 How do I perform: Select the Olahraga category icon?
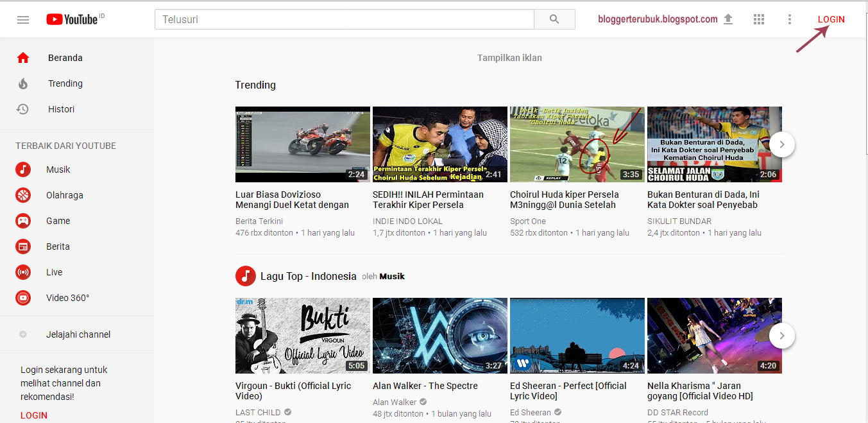point(23,194)
